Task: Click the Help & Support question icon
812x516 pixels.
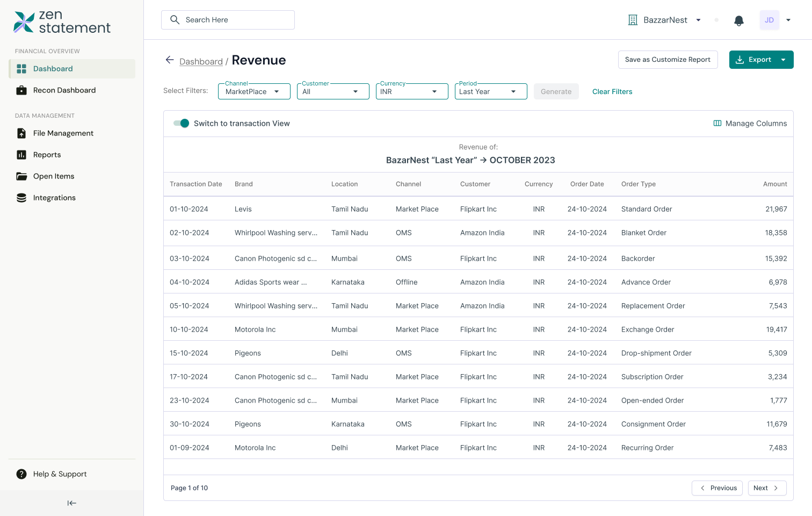Action: (x=21, y=474)
